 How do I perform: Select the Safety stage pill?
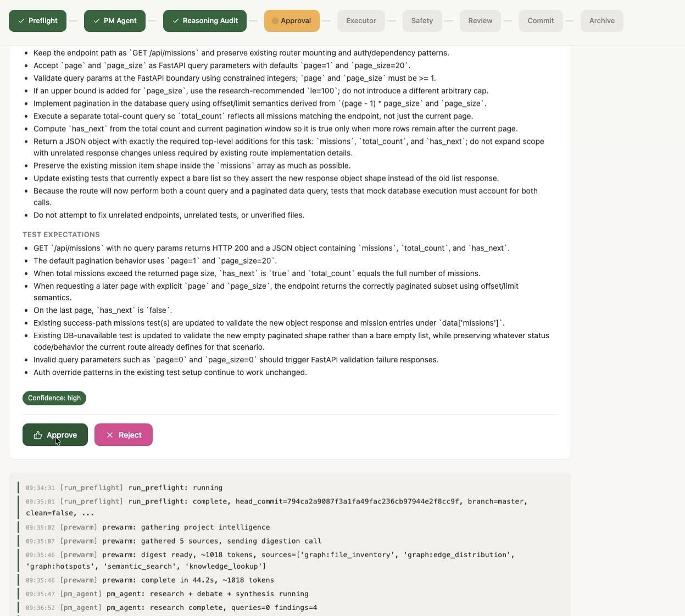pos(422,21)
